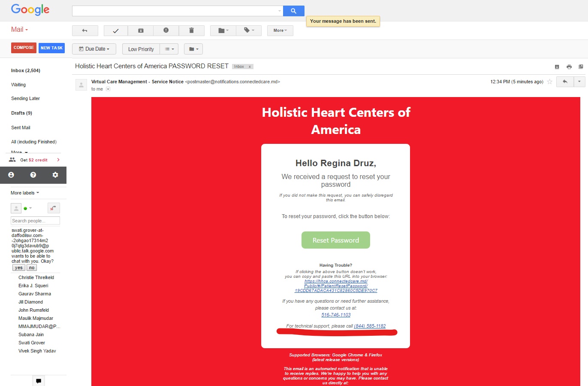Screen dimensions: 588x386
Task: Open Sent Mail folder
Action: (x=21, y=128)
